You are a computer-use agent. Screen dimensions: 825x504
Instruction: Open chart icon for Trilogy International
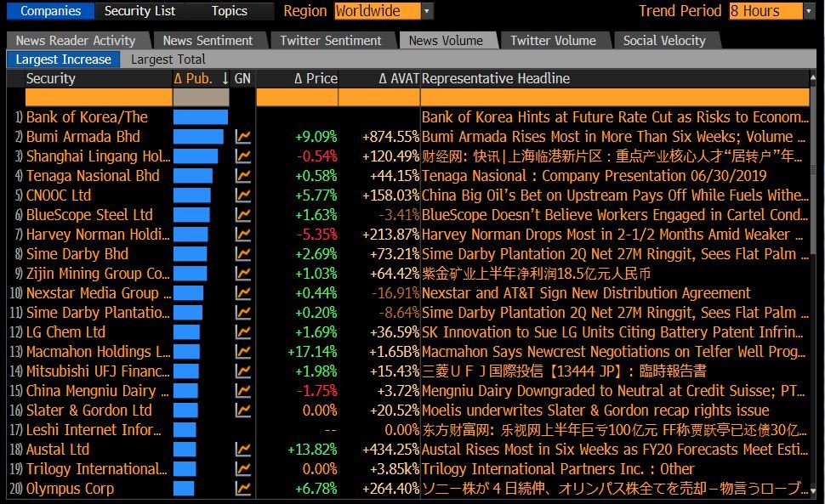(x=242, y=469)
